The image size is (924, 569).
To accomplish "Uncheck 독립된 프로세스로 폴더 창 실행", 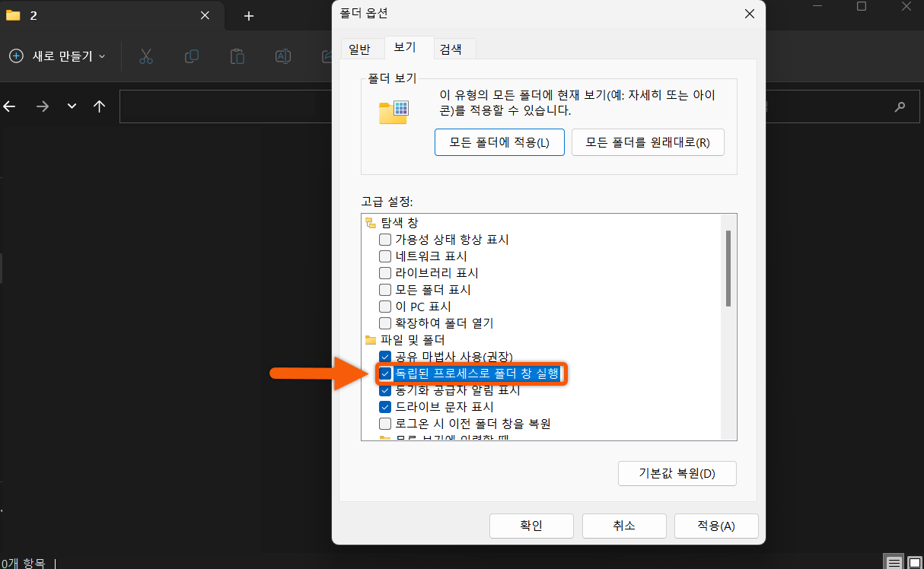I will [x=385, y=374].
